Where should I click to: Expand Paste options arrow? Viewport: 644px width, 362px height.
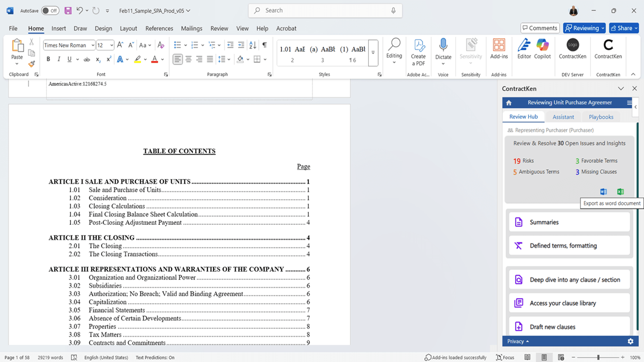(17, 64)
